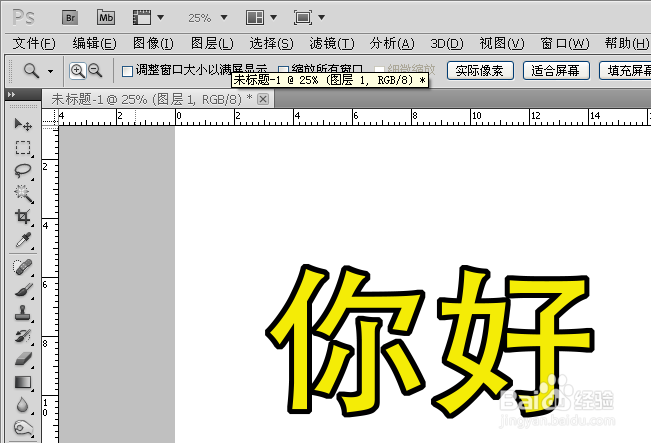Select the Gradient tool
651x443 pixels.
point(23,382)
